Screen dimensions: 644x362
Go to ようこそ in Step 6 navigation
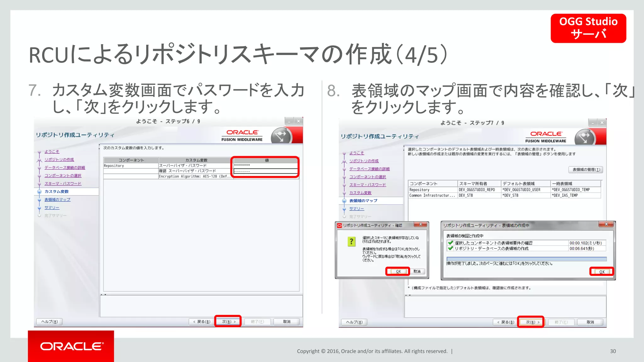coord(52,151)
